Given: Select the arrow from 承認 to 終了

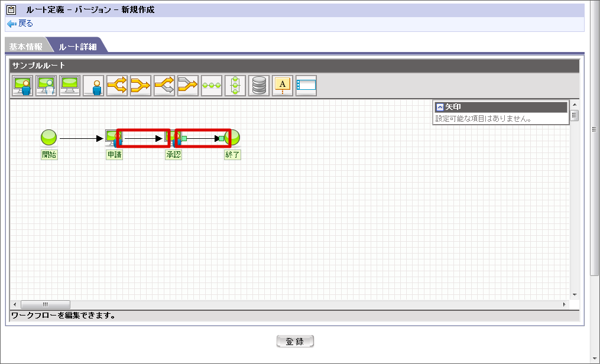Looking at the screenshot, I should (x=202, y=138).
